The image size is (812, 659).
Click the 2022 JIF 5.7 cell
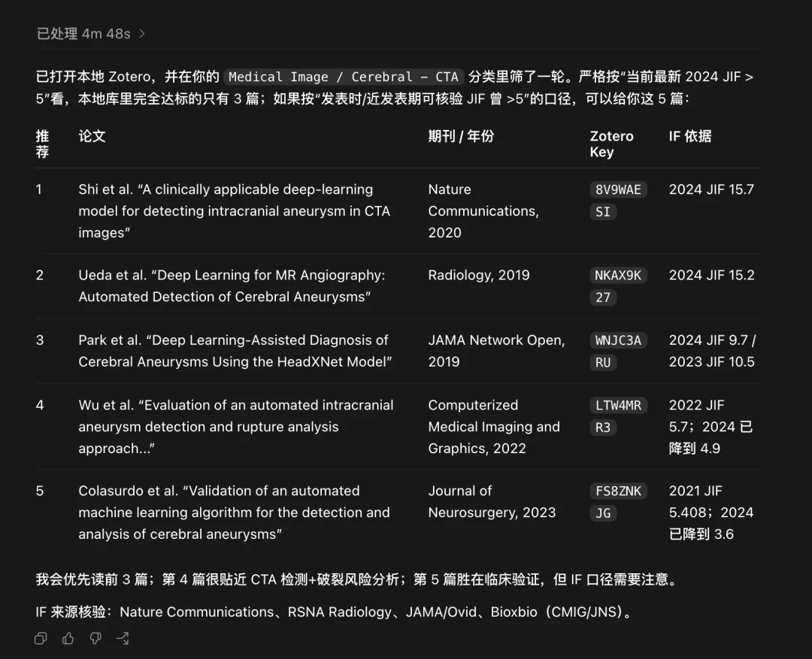tap(710, 427)
